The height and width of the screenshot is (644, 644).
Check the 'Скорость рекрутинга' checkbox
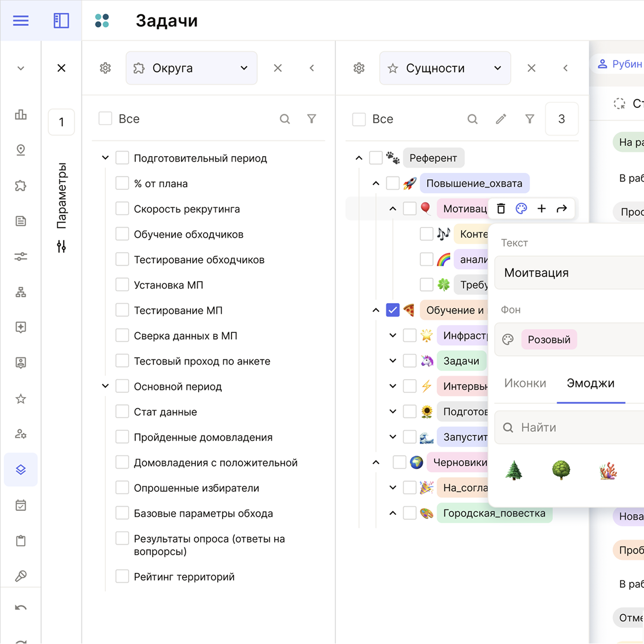pyautogui.click(x=122, y=209)
